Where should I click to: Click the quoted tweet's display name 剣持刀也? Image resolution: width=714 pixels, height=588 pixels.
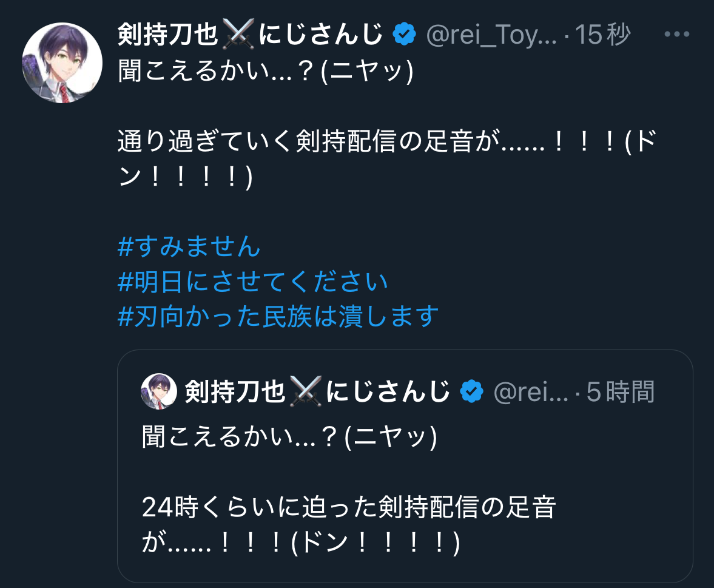[x=234, y=392]
